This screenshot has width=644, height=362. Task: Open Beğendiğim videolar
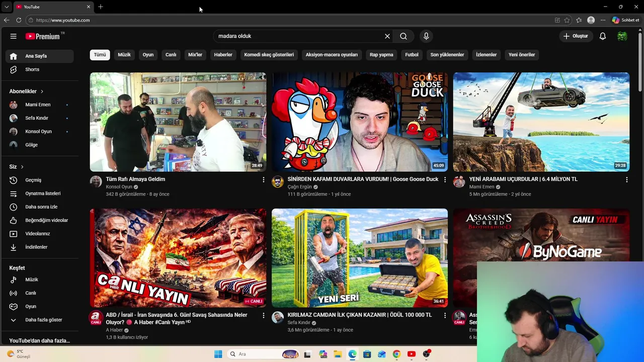[40, 220]
